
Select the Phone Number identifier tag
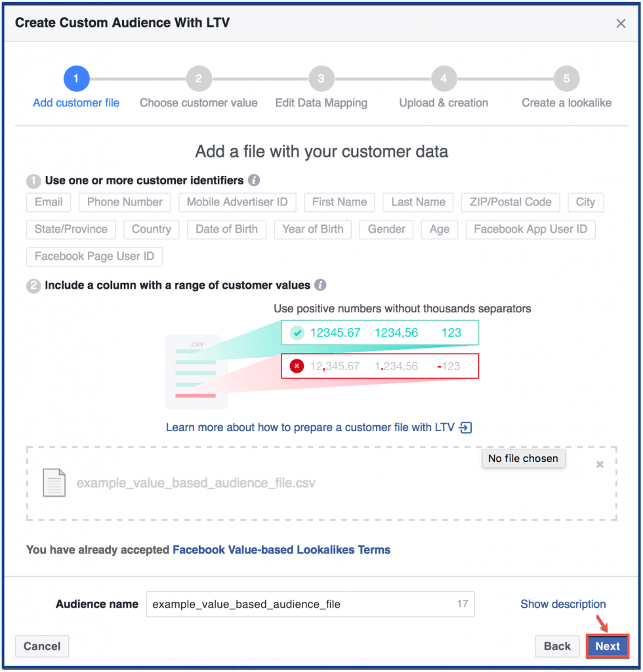click(x=125, y=202)
